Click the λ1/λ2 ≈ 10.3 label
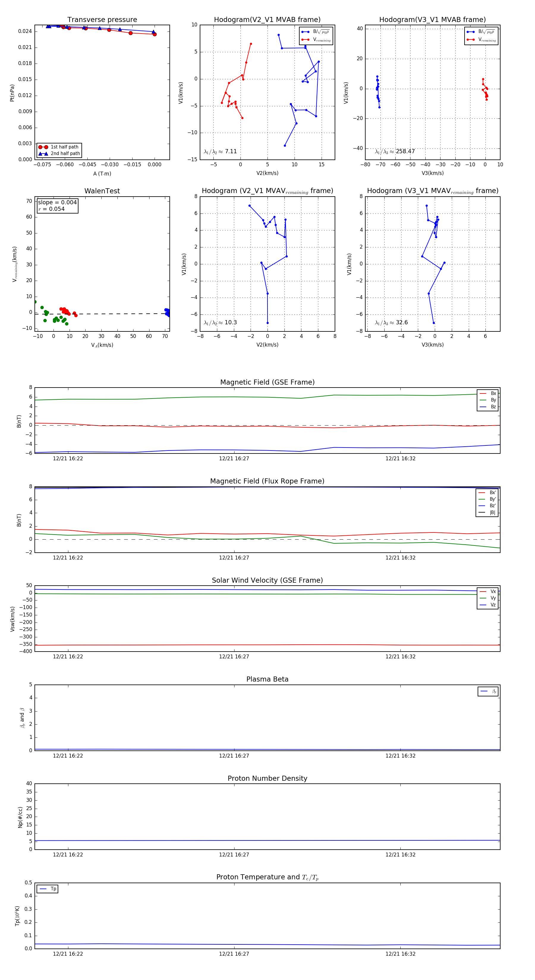The image size is (535, 980). [220, 323]
